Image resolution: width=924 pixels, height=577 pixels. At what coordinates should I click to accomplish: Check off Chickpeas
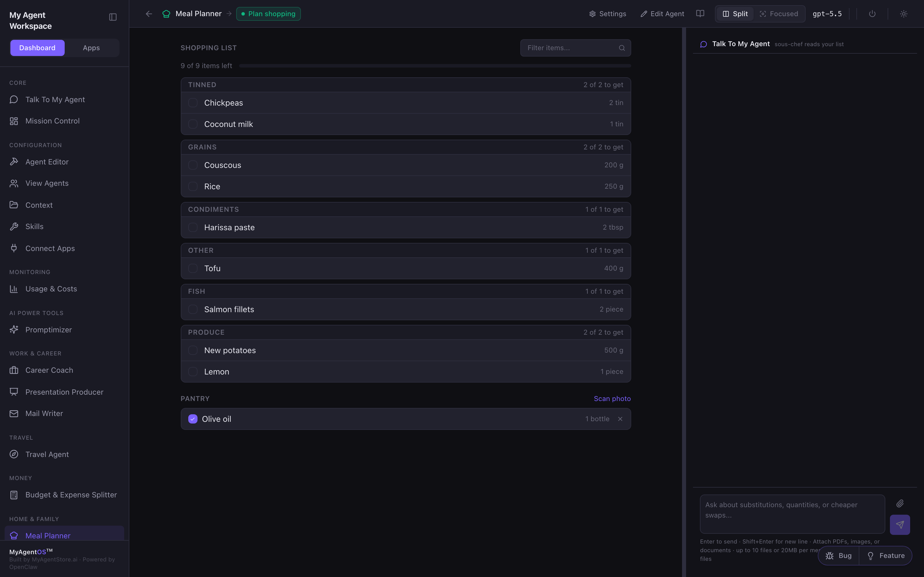pos(193,103)
